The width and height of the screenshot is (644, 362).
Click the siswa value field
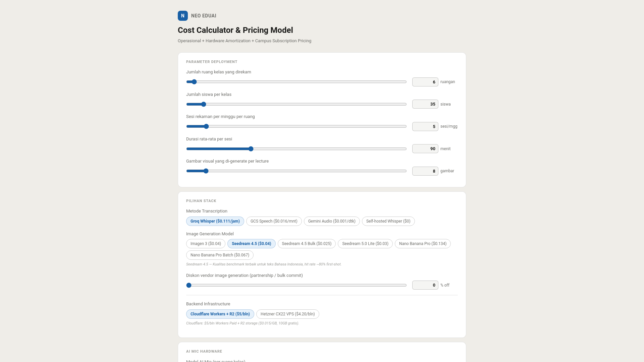[x=425, y=104]
